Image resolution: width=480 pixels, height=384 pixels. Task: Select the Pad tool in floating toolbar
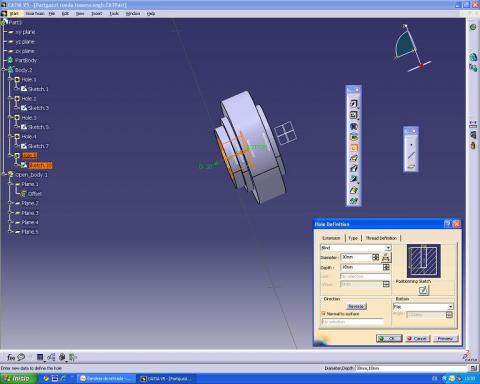(354, 104)
